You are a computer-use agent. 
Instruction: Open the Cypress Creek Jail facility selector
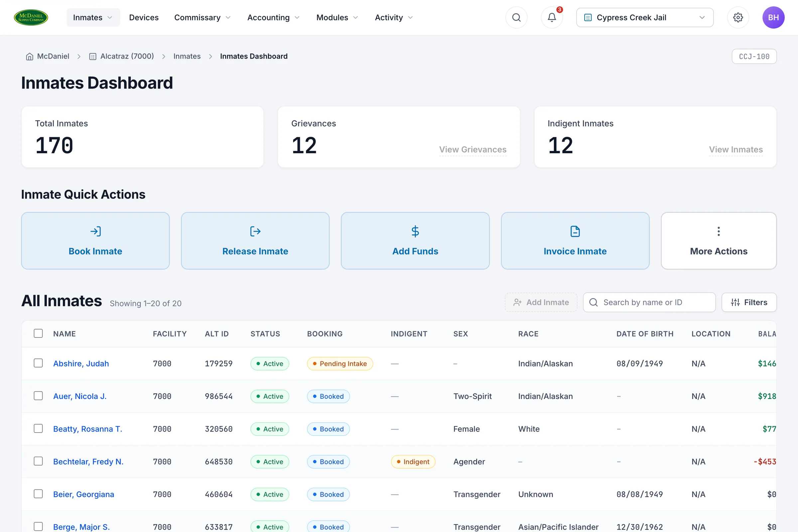[x=645, y=17]
